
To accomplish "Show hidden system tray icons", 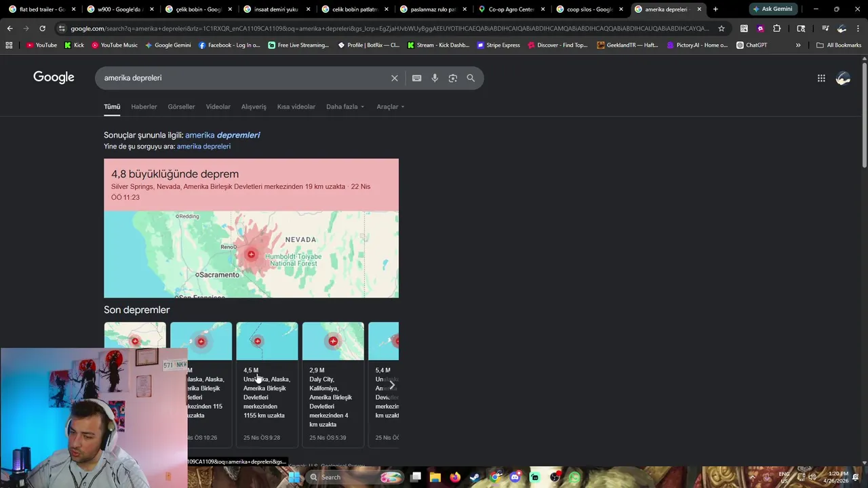I will point(752,477).
